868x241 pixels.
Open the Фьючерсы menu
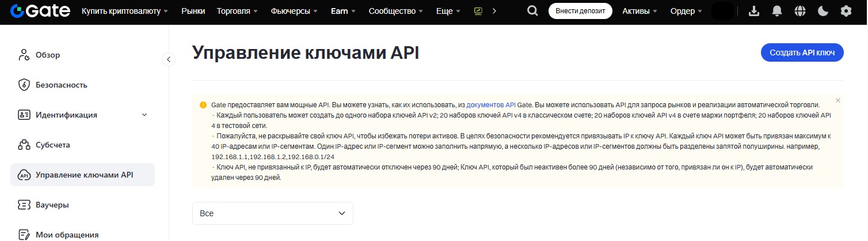(294, 11)
